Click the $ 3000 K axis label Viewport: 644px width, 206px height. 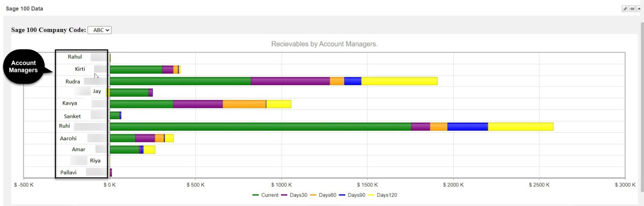[625, 185]
